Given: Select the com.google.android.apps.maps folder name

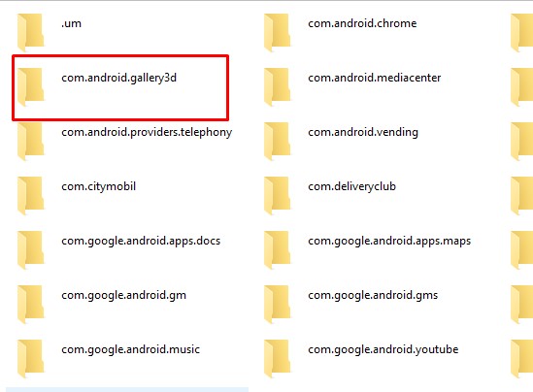Looking at the screenshot, I should click(x=389, y=241).
